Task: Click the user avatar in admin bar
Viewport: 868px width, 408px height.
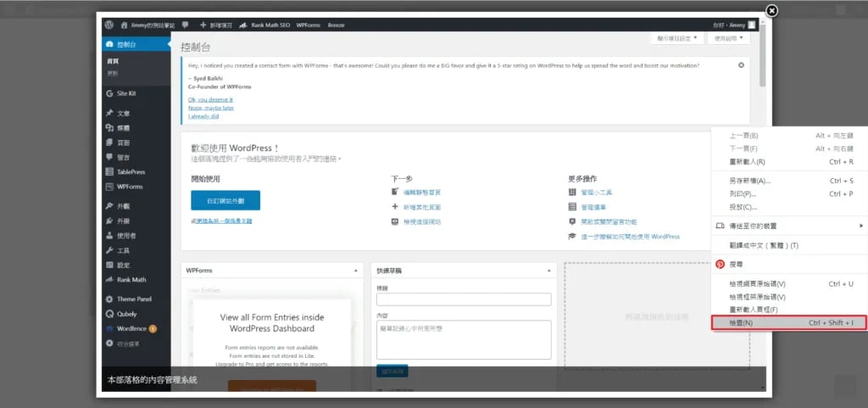Action: pyautogui.click(x=751, y=25)
